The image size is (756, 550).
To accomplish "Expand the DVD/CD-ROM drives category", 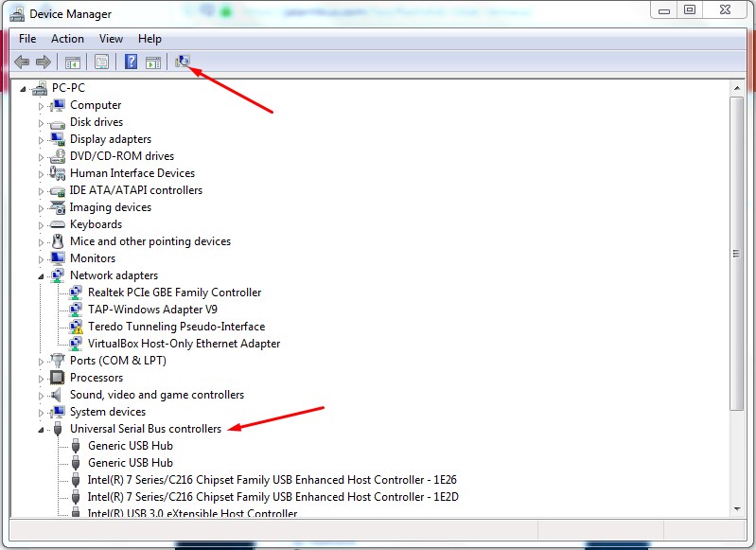I will 41,157.
